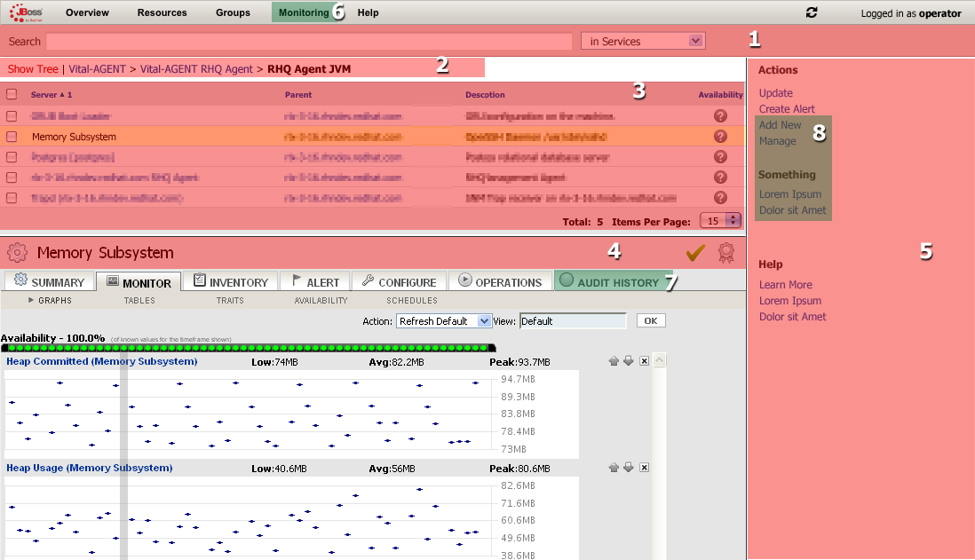Open the Monitoring menu
Screen dimensions: 975x560
(x=304, y=12)
